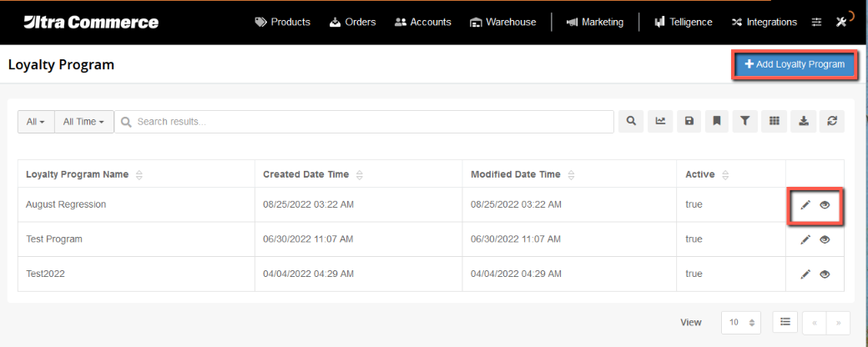Click the search magnifier button in the toolbar
Screen dimensions: 868x347
tap(631, 121)
